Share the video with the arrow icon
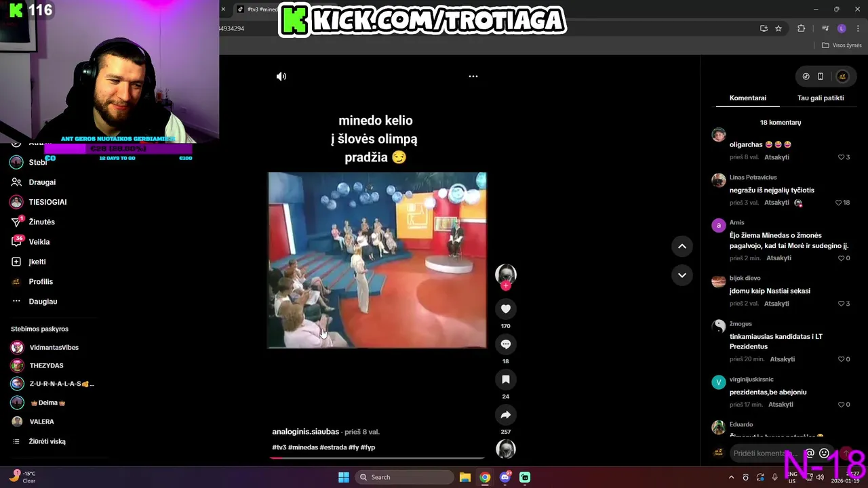This screenshot has height=488, width=868. [x=506, y=415]
